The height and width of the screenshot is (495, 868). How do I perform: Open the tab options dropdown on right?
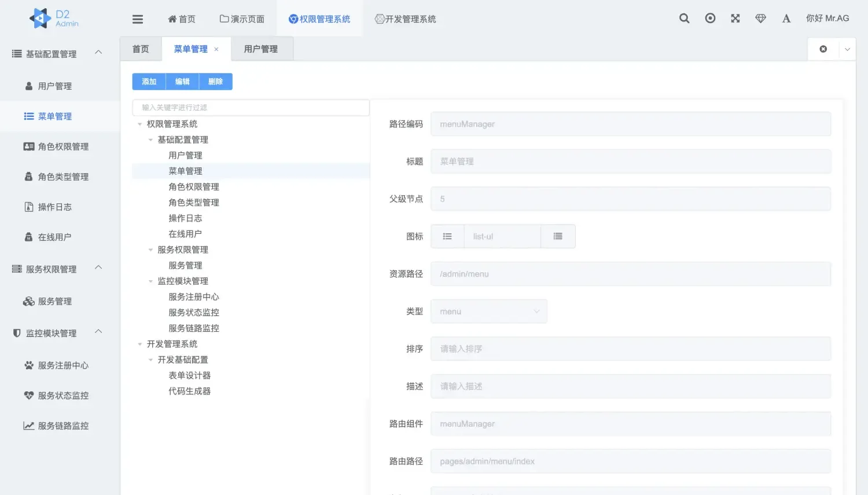click(x=847, y=49)
